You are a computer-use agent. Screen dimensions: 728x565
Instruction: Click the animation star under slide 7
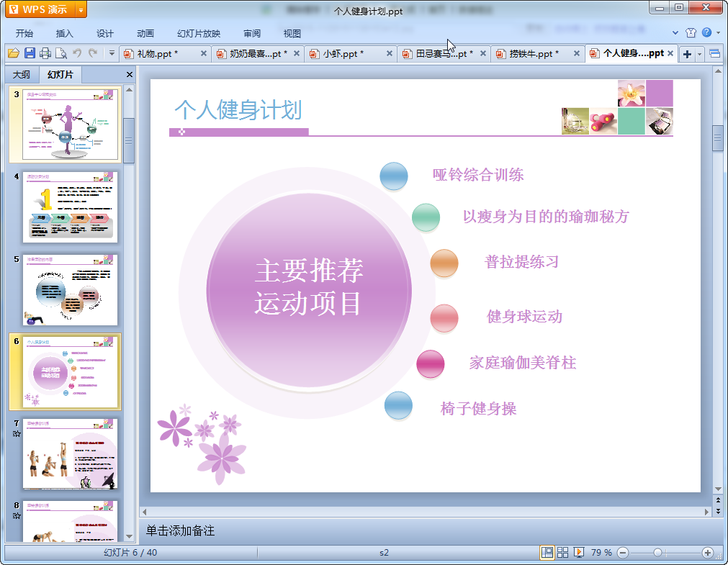pyautogui.click(x=17, y=433)
